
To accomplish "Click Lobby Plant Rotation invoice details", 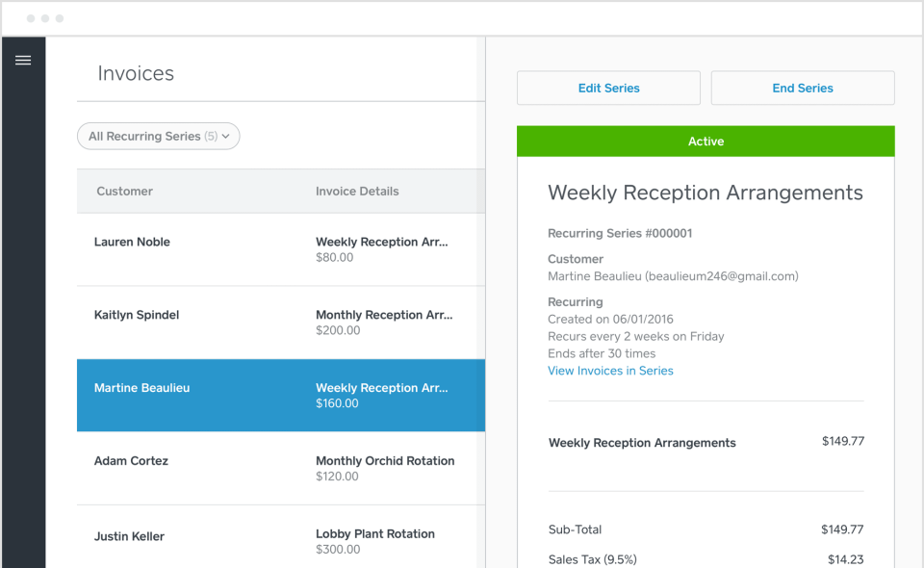I will click(375, 541).
